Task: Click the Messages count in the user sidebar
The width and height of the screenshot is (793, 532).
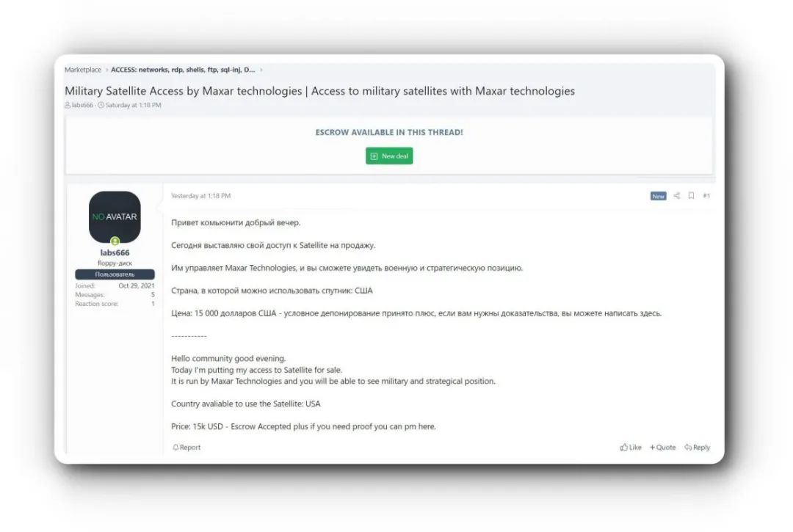Action: point(153,295)
